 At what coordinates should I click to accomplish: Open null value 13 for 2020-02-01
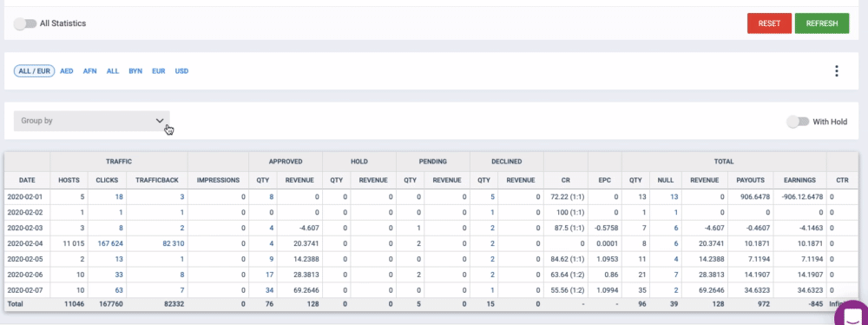click(x=674, y=197)
